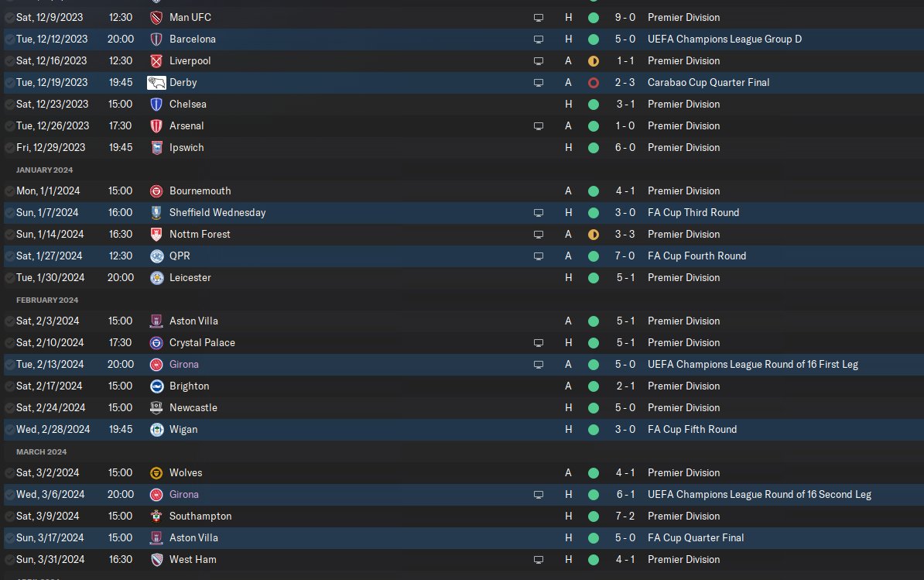Image resolution: width=924 pixels, height=580 pixels.
Task: Toggle the check mark next to Mon 1/1/2024
Action: tap(9, 190)
